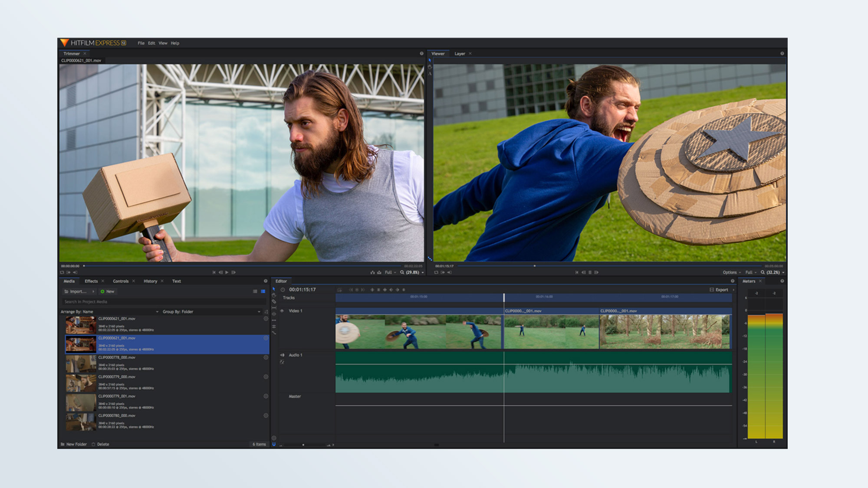Toggle sort order icon next to Group By
868x488 pixels.
(x=266, y=312)
